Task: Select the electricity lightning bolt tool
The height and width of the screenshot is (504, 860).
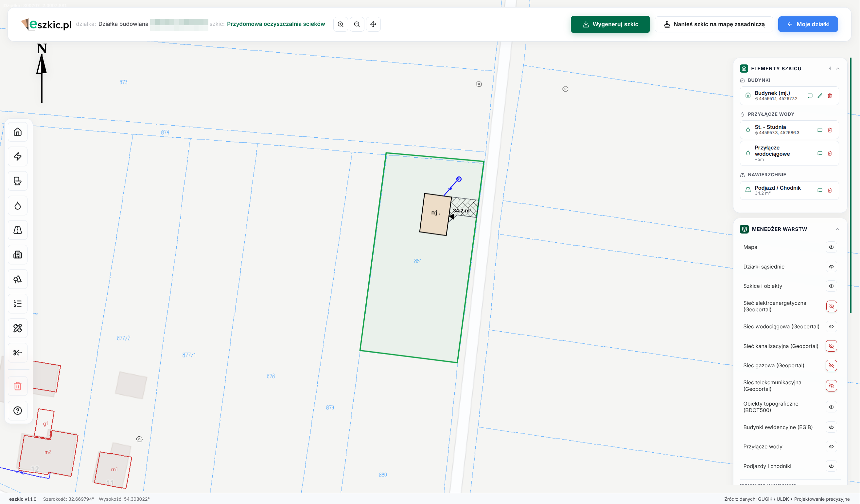Action: (18, 156)
